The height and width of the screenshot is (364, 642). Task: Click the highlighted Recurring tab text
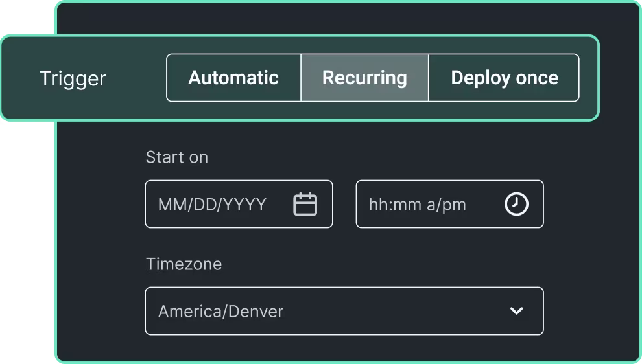[x=364, y=78]
